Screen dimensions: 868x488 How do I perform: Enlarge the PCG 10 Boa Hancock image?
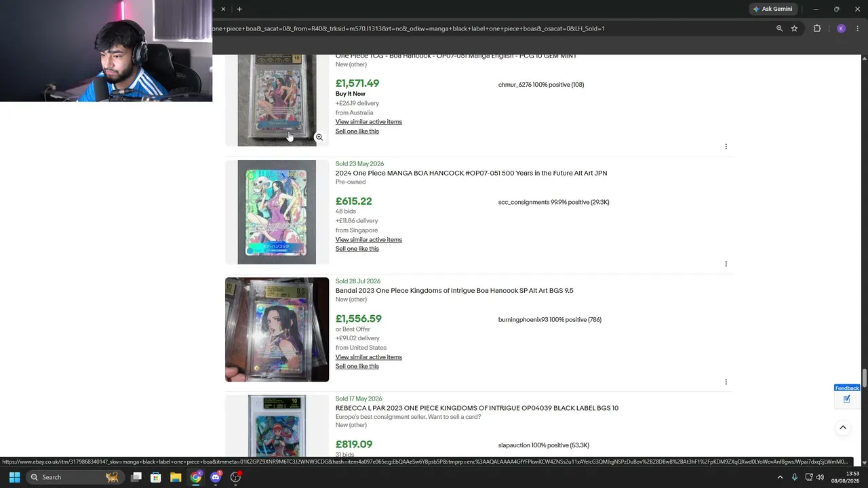point(319,137)
